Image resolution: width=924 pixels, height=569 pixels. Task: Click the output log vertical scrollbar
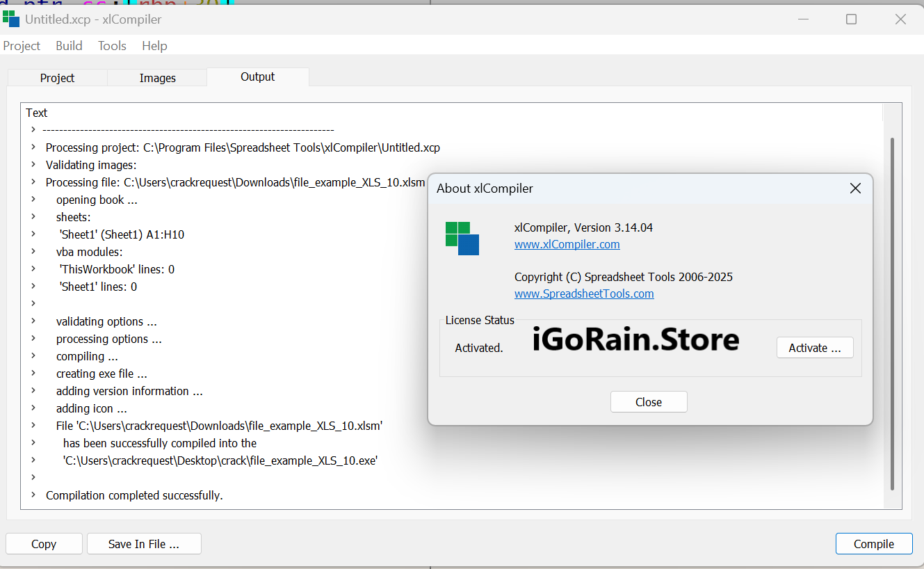(x=892, y=313)
